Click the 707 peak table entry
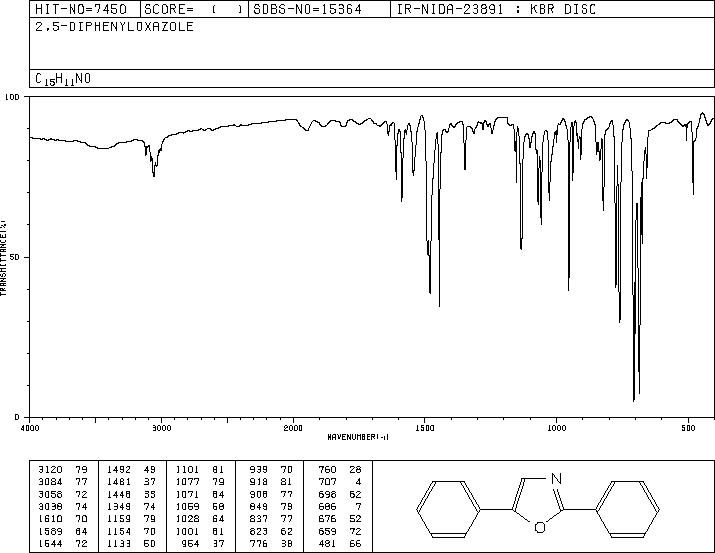This screenshot has width=715, height=553. pos(340,482)
